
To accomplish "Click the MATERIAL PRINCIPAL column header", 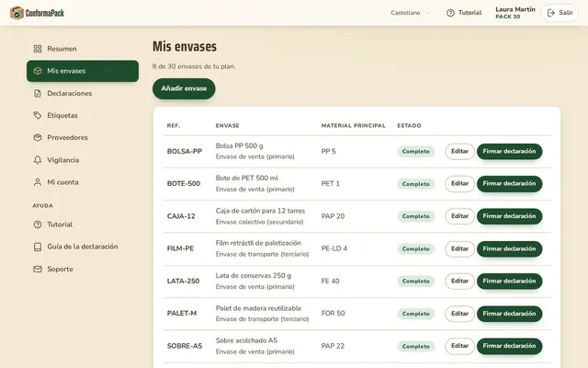I will coord(353,126).
